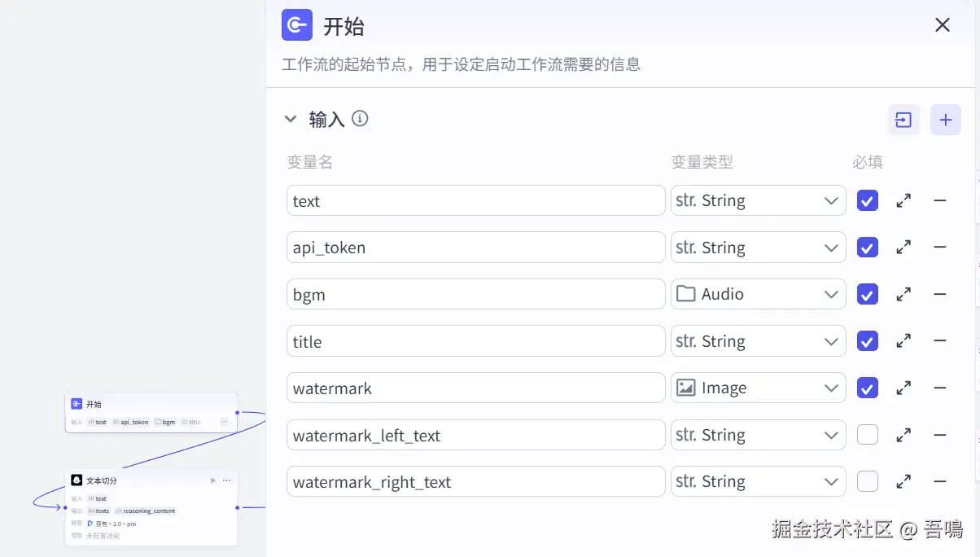Click the expand arrows on the watermark row

click(x=903, y=388)
